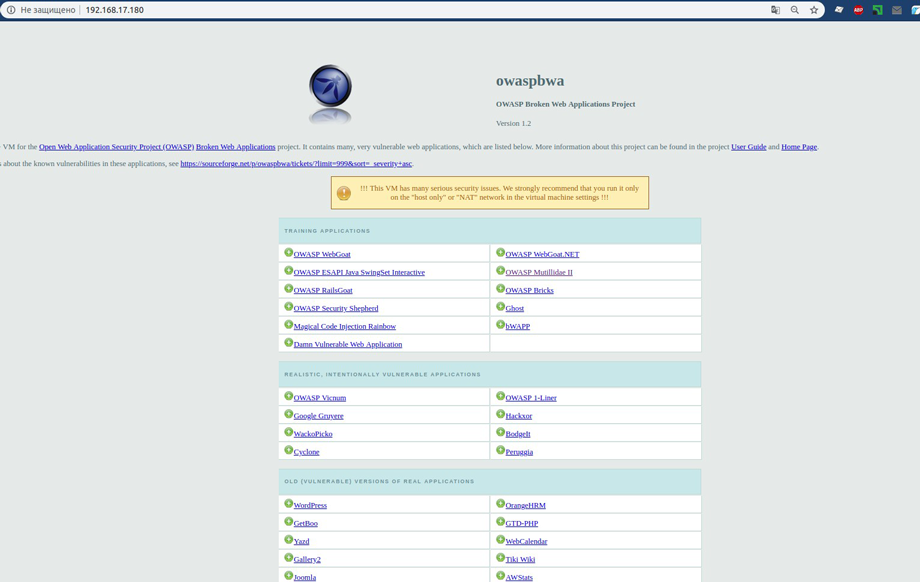This screenshot has width=920, height=582.
Task: Click the Training Applications section header
Action: point(490,231)
